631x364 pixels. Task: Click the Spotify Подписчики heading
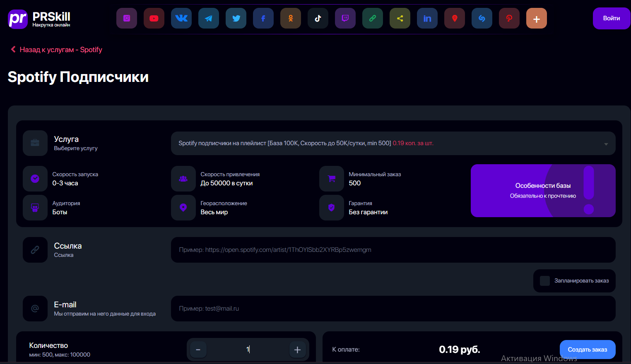78,77
